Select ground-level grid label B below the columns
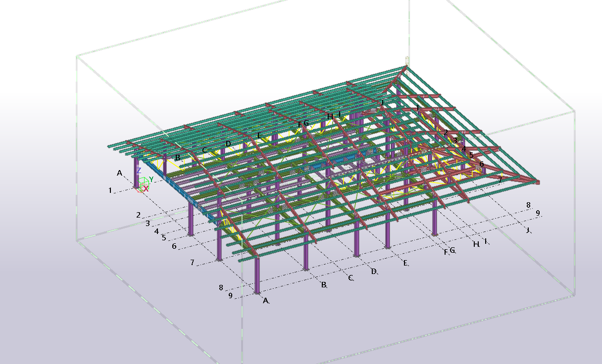 point(324,285)
